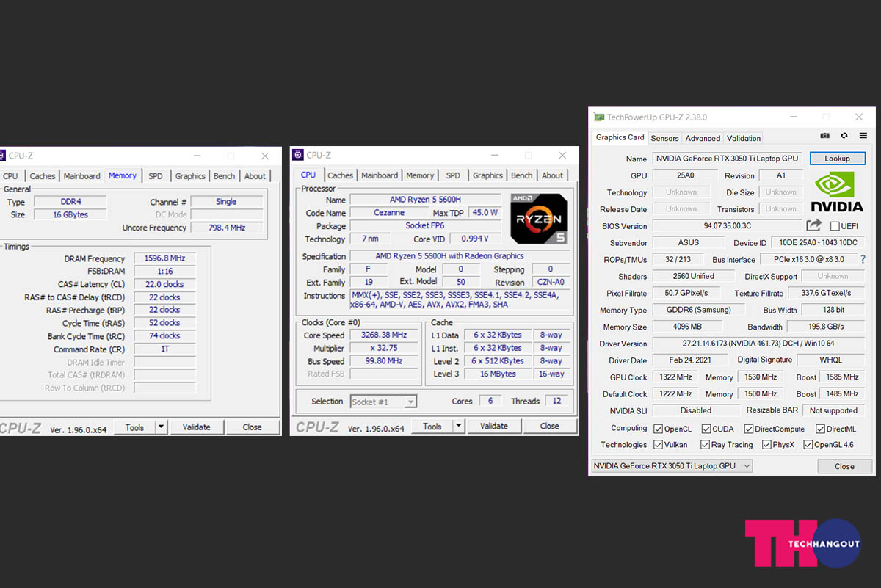Click Tools button in CPU-Z memory timings window
This screenshot has width=881, height=588.
point(135,427)
